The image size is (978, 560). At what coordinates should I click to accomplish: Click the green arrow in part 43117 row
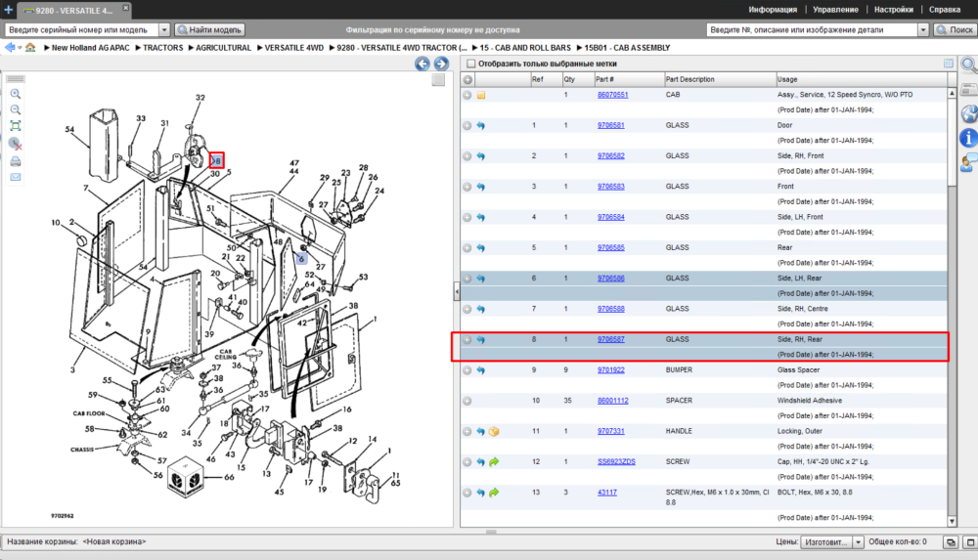(494, 493)
